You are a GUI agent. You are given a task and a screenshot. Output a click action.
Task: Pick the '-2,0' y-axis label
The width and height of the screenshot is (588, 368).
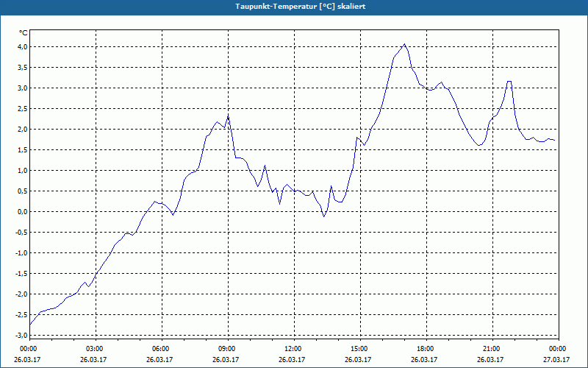21,294
